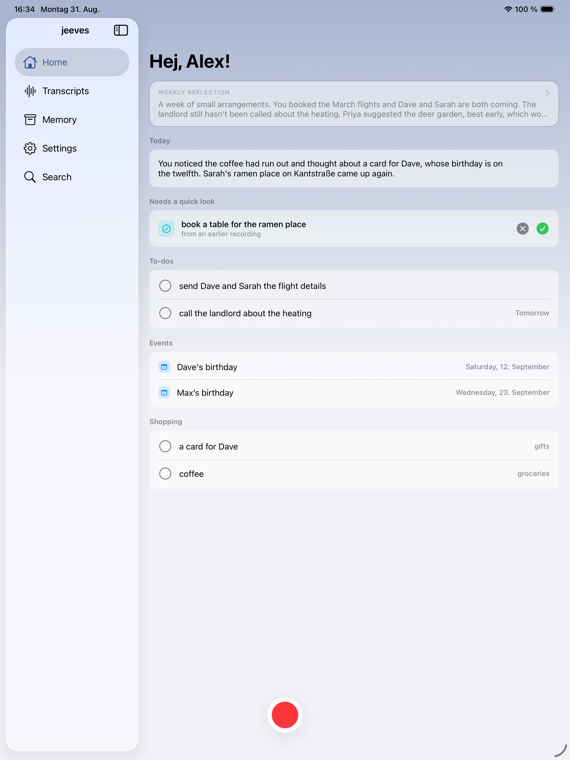Check the Wi-Fi status icon
This screenshot has width=570, height=760.
pos(508,9)
